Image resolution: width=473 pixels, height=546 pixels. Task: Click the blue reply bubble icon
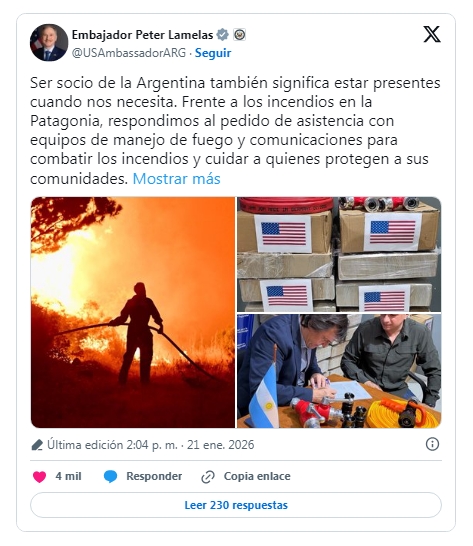coord(110,476)
